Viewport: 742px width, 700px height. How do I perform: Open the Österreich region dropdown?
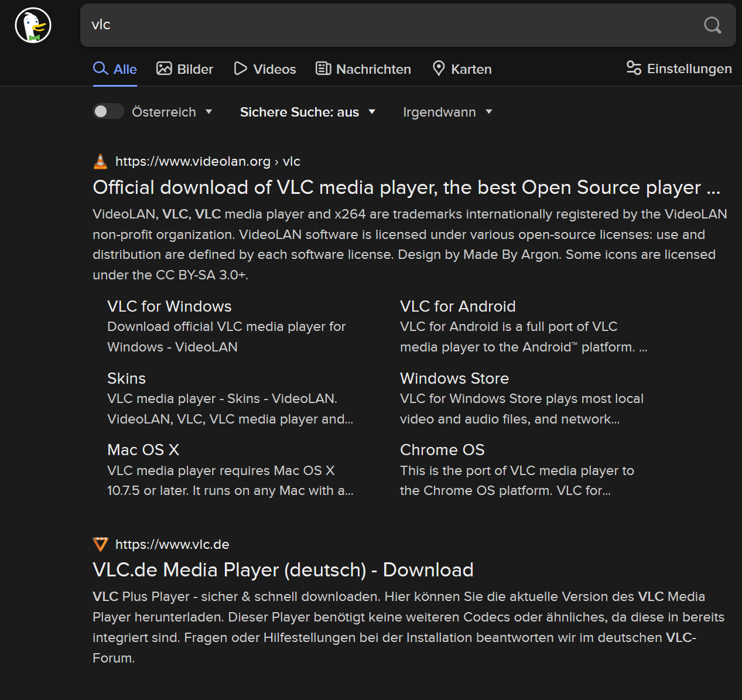coord(172,112)
